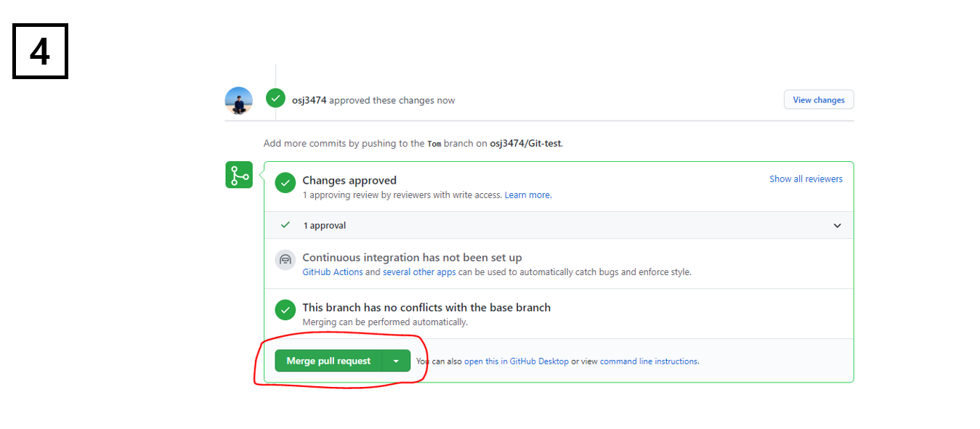Screen dimensions: 980x429
Task: Open the Show all reviewers link
Action: click(806, 179)
